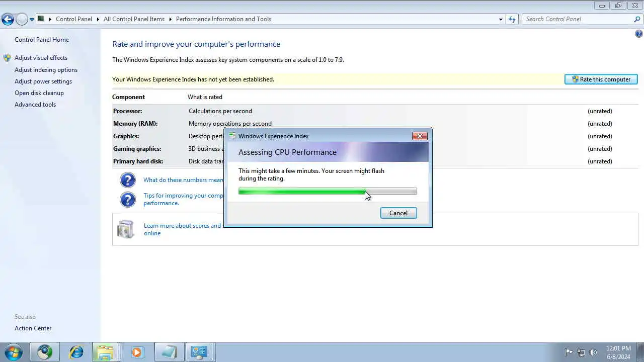
Task: Click shield icon beside Adjust visual effects
Action: click(x=7, y=58)
